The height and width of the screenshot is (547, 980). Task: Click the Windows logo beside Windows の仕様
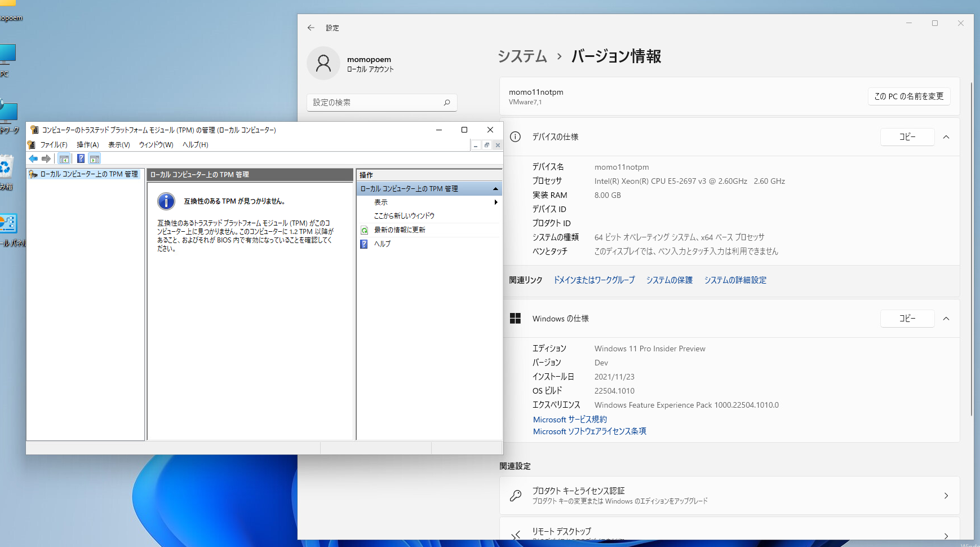(515, 319)
